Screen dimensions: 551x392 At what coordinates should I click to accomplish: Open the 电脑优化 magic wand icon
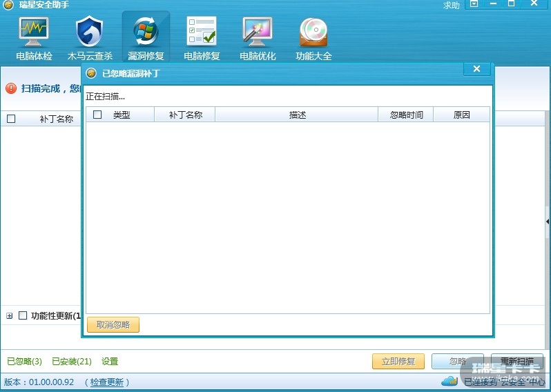tap(258, 32)
